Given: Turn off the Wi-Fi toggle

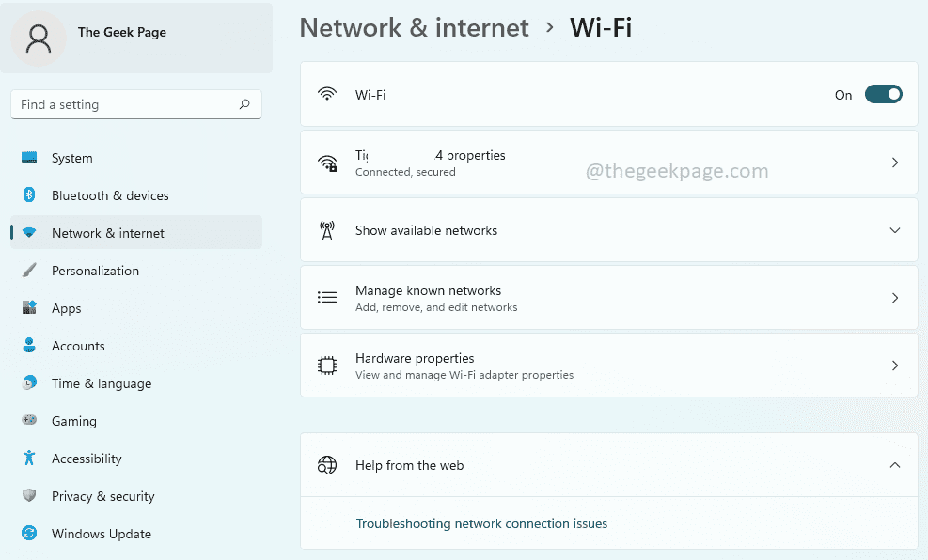Looking at the screenshot, I should pos(882,94).
